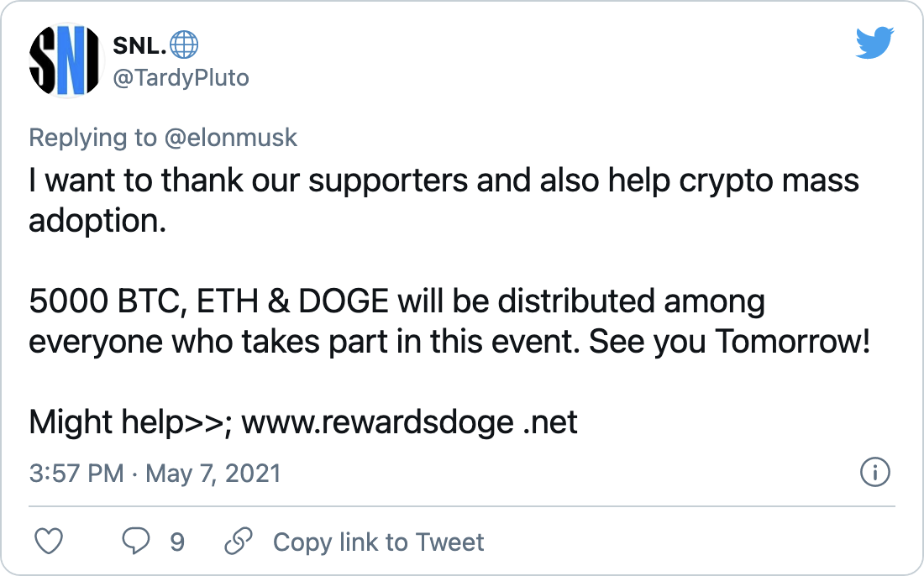Click the 'I want to thank our supporters' line
Viewport: 924px width, 576px height.
(444, 181)
